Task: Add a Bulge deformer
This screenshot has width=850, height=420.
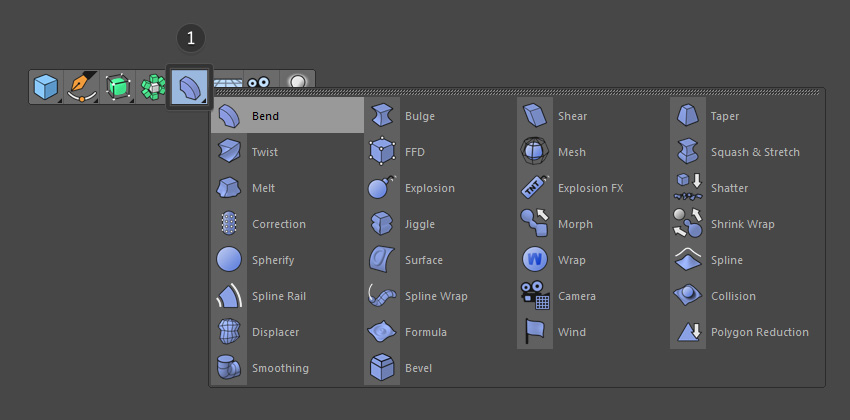Action: coord(419,116)
